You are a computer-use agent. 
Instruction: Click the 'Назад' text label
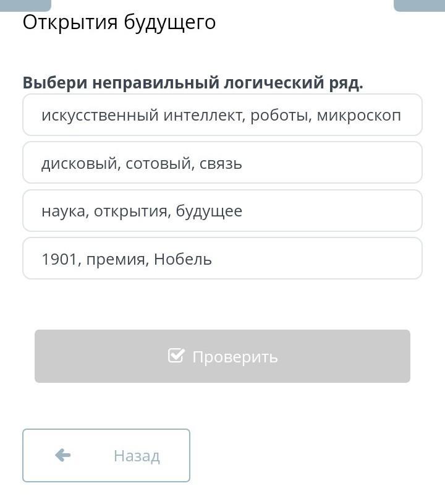click(137, 456)
